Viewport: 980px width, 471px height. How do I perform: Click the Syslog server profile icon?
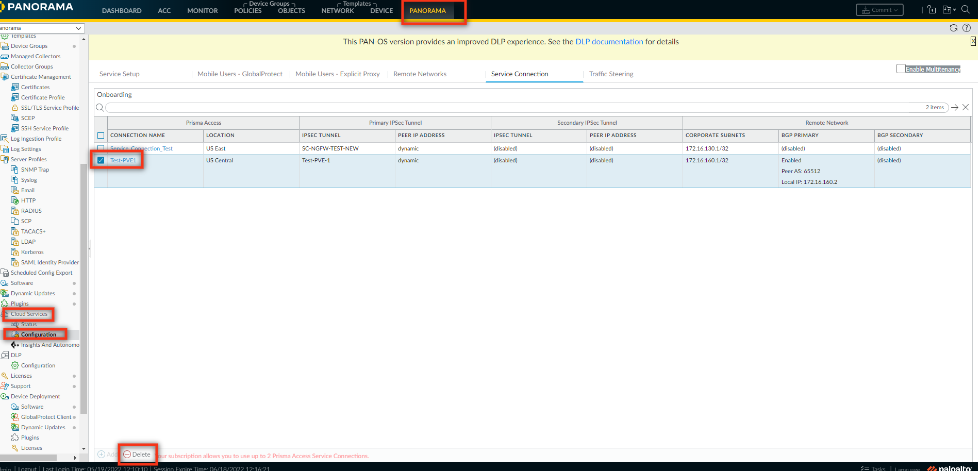[15, 180]
